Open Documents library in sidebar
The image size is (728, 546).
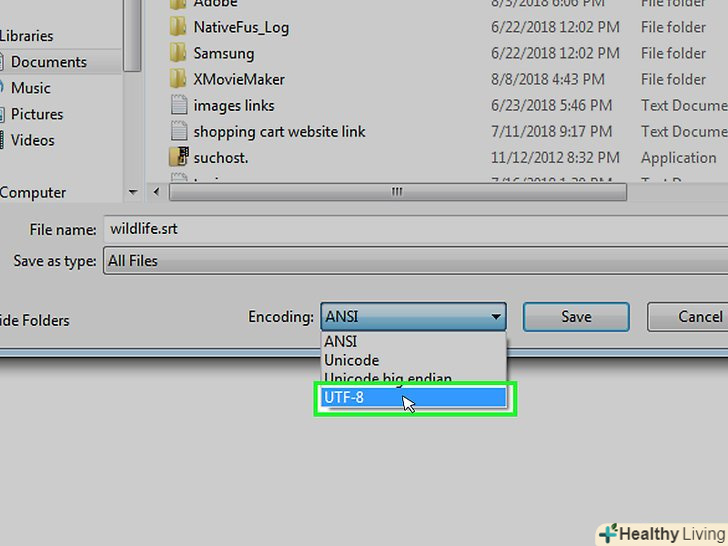[48, 62]
